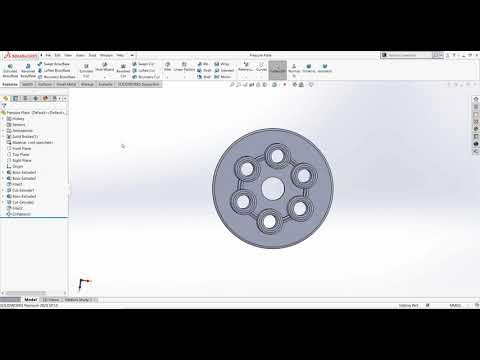480x360 pixels.
Task: Open the File menu
Action: [48, 55]
